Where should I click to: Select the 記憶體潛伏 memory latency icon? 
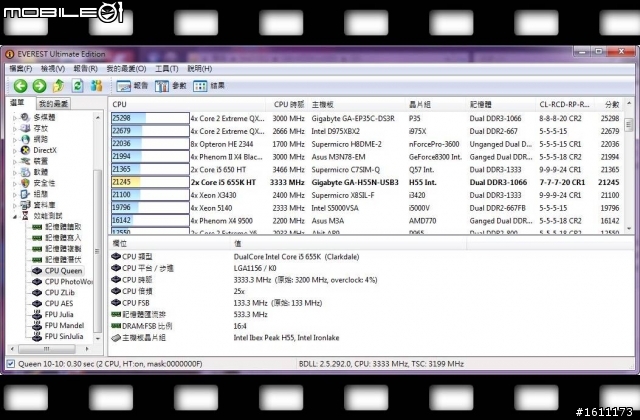[x=37, y=260]
